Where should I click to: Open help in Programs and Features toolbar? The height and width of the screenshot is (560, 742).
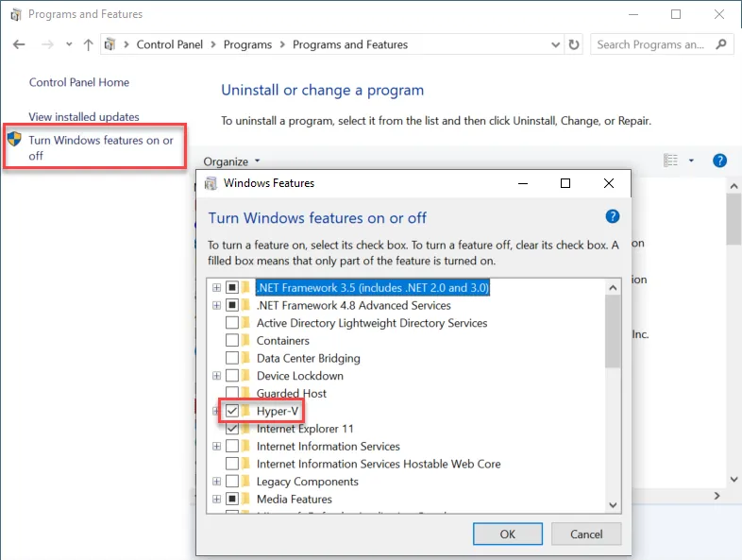719,161
